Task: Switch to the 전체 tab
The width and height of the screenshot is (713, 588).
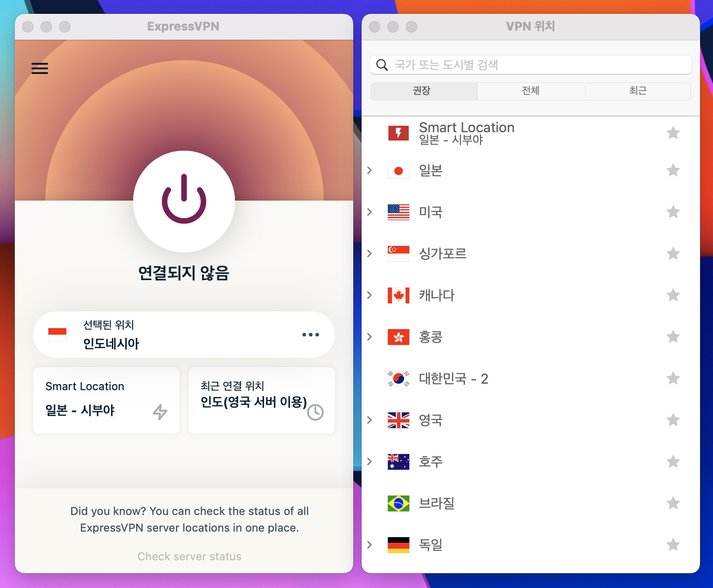Action: [x=531, y=91]
